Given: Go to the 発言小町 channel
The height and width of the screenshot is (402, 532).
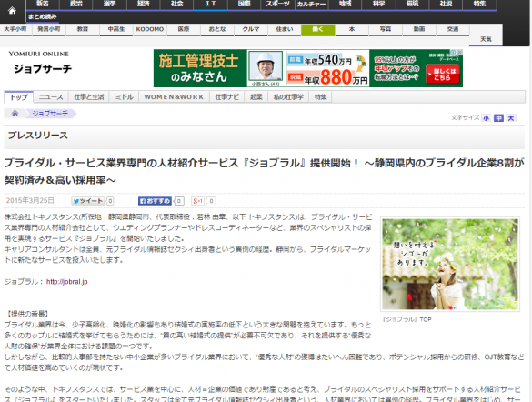Looking at the screenshot, I should tap(49, 29).
